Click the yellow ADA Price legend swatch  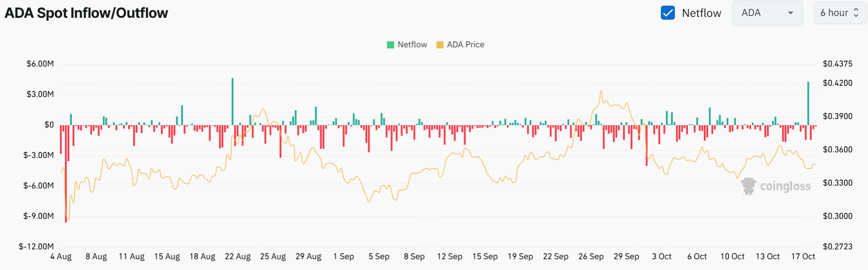[x=440, y=45]
